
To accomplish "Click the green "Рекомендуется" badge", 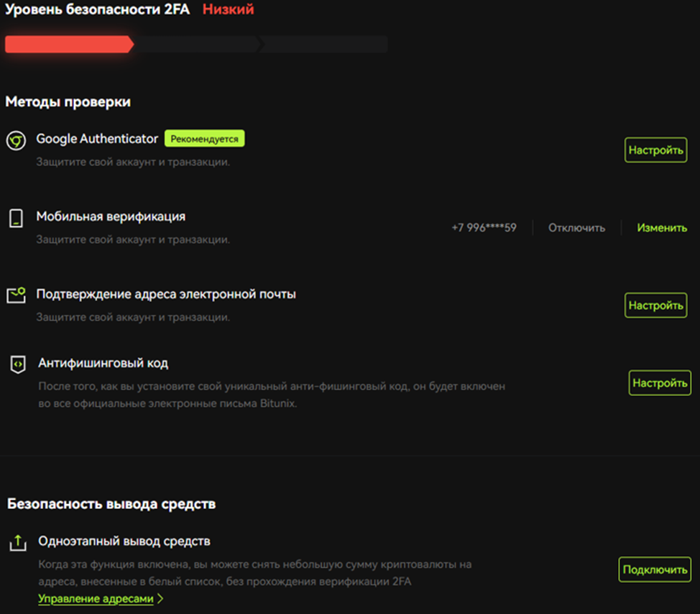I will point(205,138).
